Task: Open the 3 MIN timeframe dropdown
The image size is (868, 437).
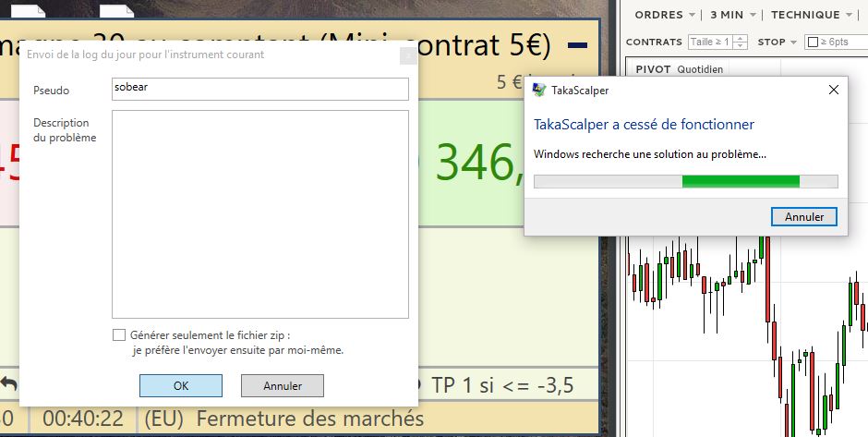Action: pyautogui.click(x=733, y=15)
